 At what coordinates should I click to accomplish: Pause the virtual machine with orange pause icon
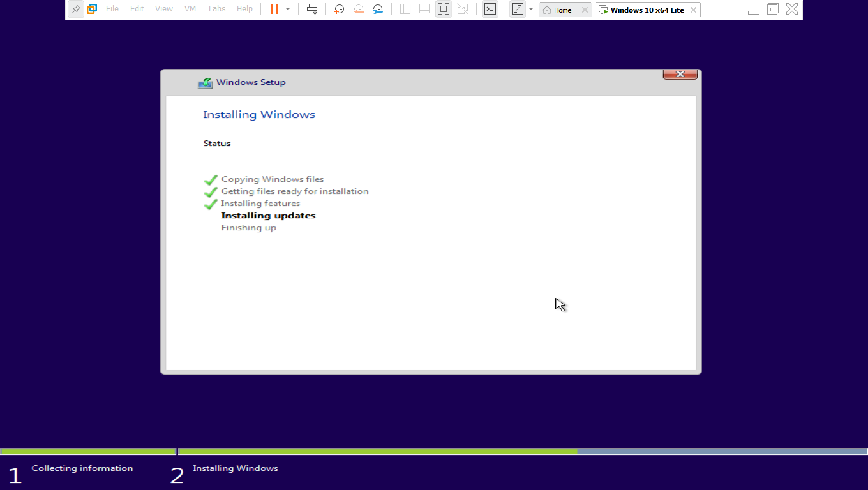pyautogui.click(x=274, y=9)
